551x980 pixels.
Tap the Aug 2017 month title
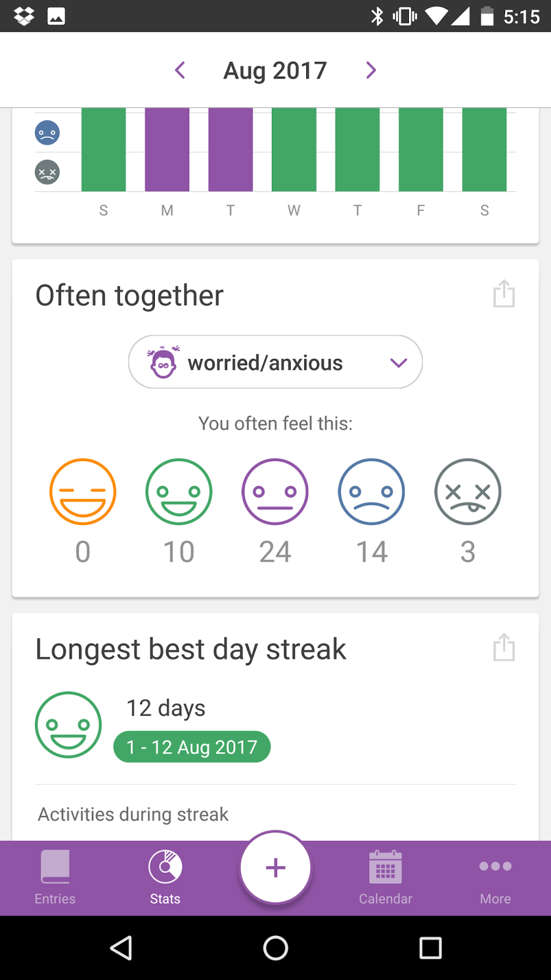pyautogui.click(x=275, y=70)
